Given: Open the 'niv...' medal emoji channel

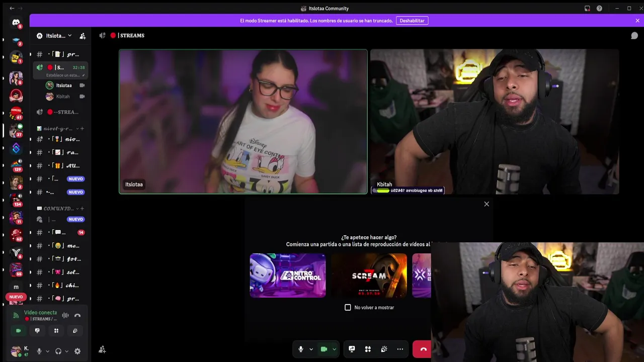Looking at the screenshot, I should point(60,139).
